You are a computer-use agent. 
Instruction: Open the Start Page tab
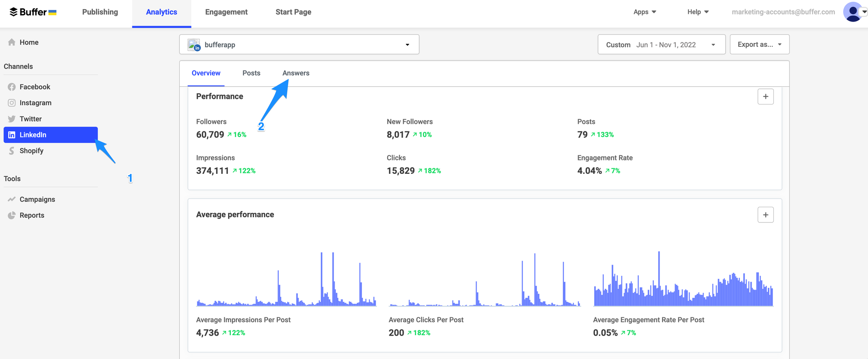point(293,12)
